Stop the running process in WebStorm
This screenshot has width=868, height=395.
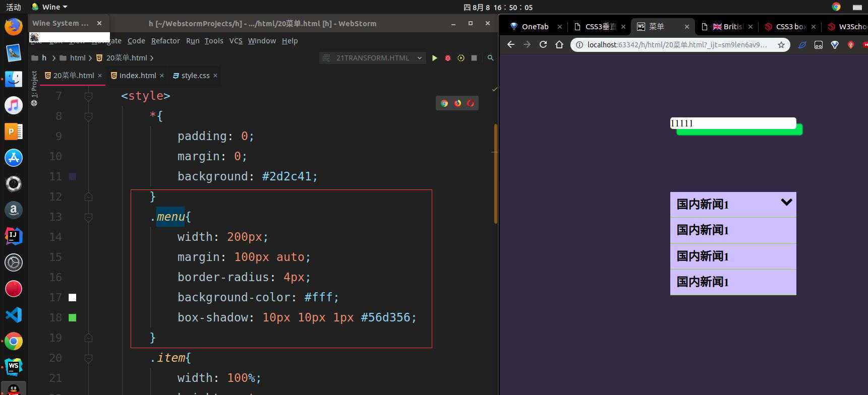tap(474, 58)
